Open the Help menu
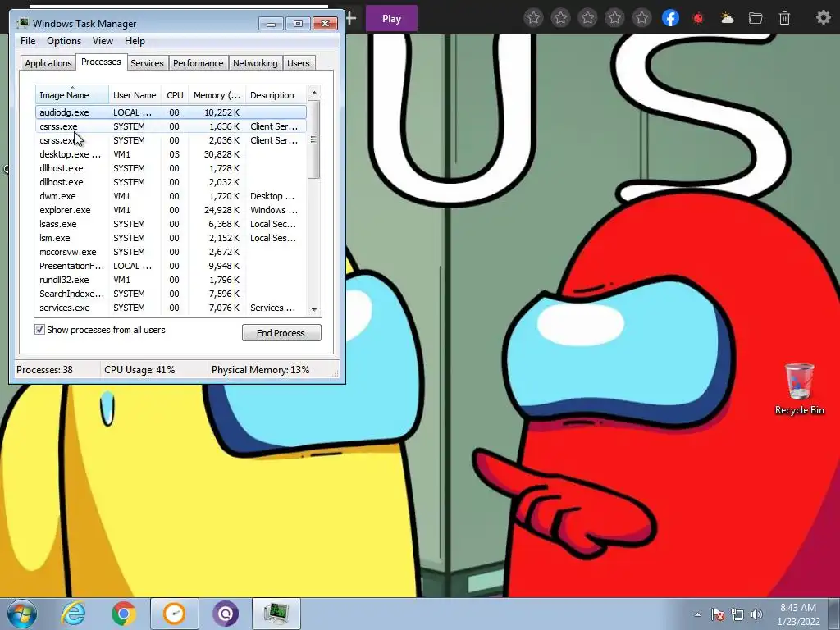 (x=135, y=41)
